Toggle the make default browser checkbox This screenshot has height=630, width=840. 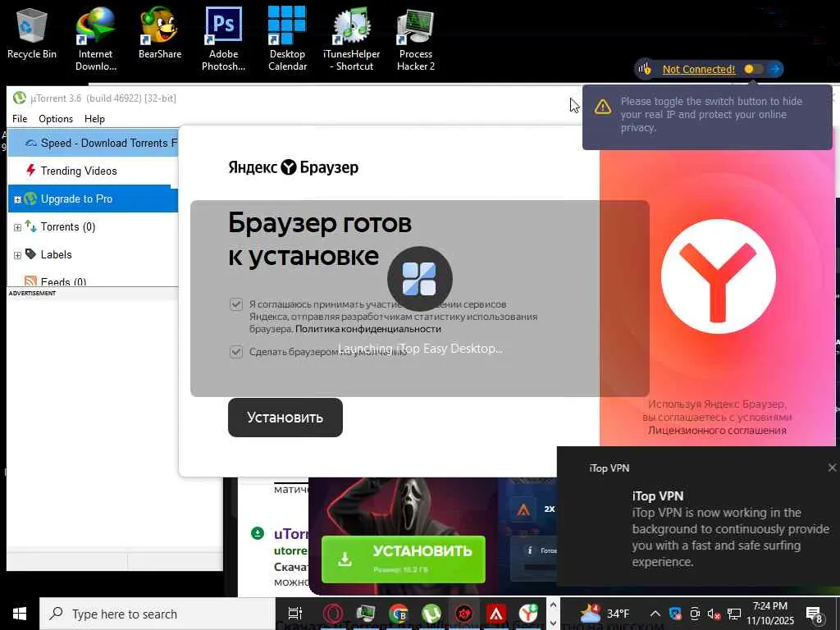[236, 352]
